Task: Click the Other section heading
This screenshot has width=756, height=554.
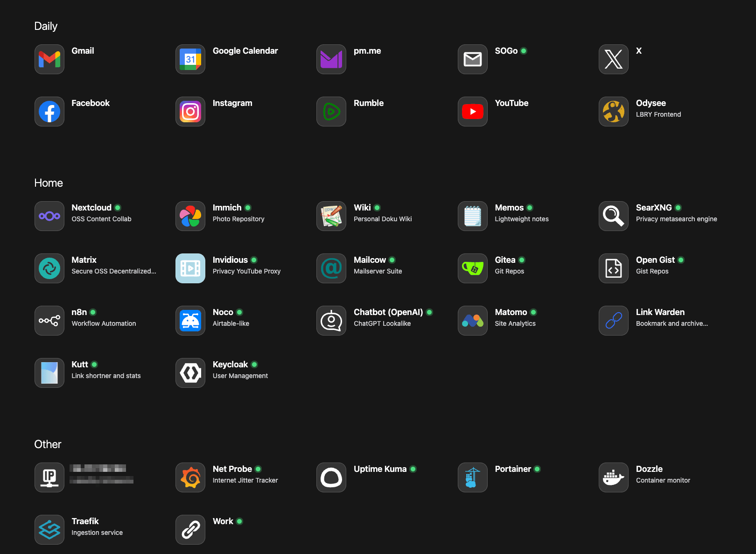Action: [x=48, y=444]
